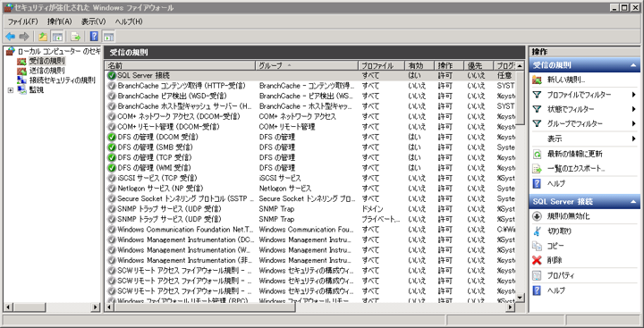
Task: Sort by the 優先 column header
Action: click(x=479, y=65)
